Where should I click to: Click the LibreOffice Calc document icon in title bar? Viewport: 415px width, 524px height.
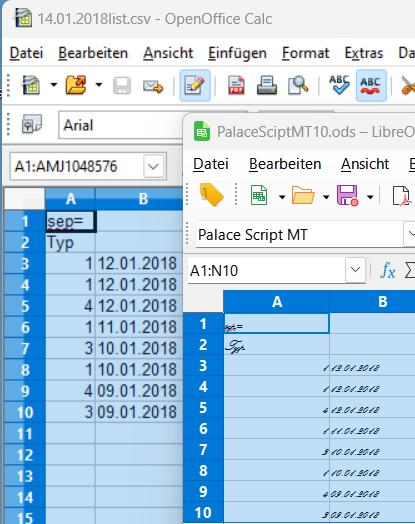click(x=202, y=132)
